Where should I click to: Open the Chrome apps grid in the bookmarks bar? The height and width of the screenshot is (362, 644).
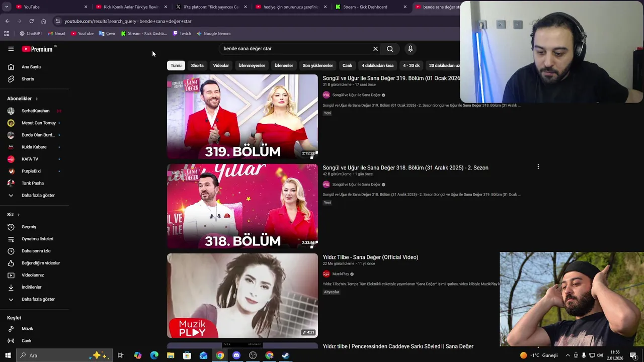click(7, 34)
